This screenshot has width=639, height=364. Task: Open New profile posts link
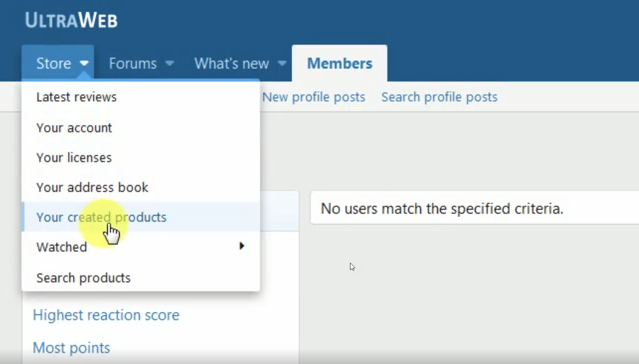click(314, 97)
